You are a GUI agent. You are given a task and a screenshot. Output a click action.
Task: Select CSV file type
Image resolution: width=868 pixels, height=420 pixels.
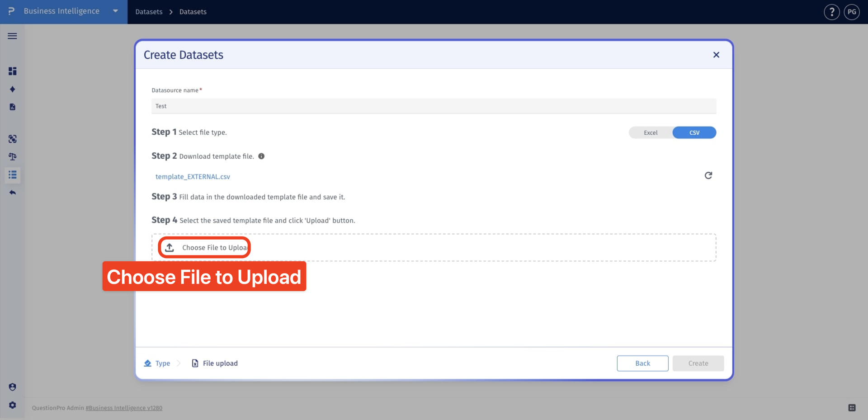point(694,132)
